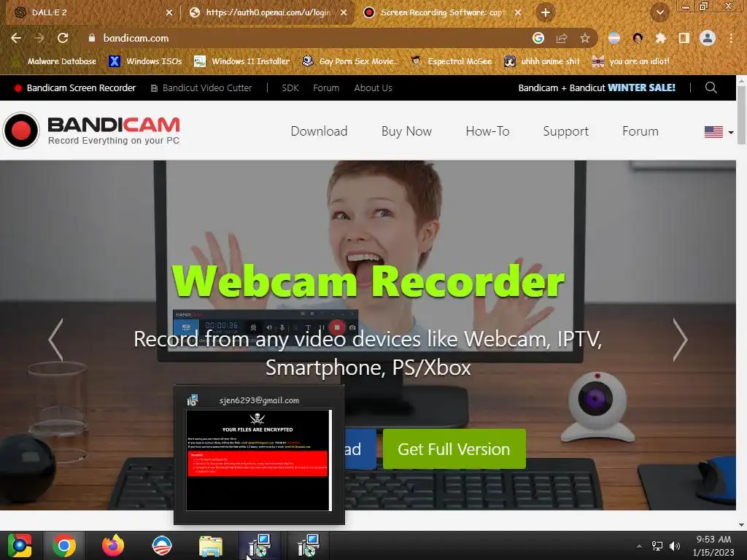This screenshot has width=747, height=560.
Task: Launch Firefox from the taskbar
Action: coord(113,545)
